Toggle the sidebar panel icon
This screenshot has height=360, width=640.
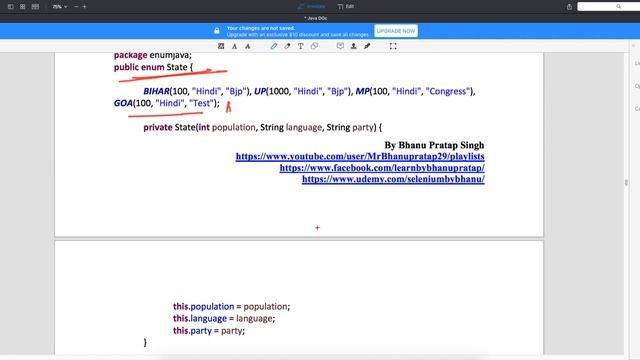click(x=11, y=7)
